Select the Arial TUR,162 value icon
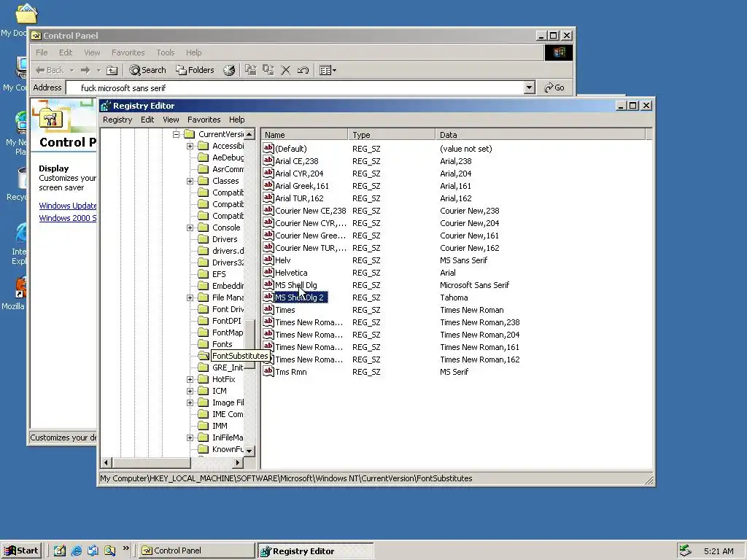The height and width of the screenshot is (560, 747). [x=268, y=198]
